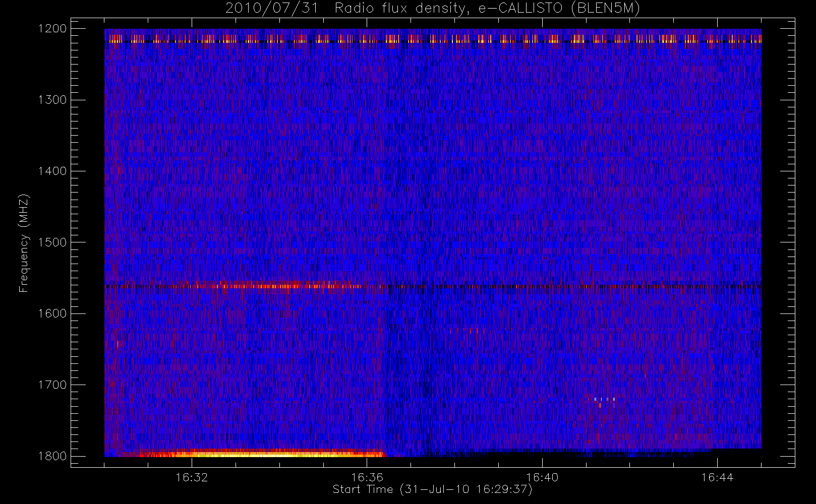Click the '1300' frequency axis label

pyautogui.click(x=52, y=100)
